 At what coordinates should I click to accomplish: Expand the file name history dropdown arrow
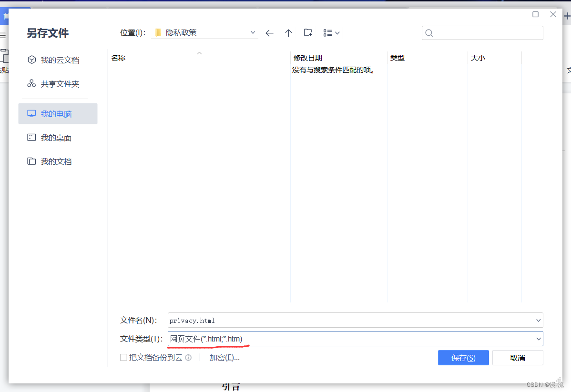tap(538, 320)
